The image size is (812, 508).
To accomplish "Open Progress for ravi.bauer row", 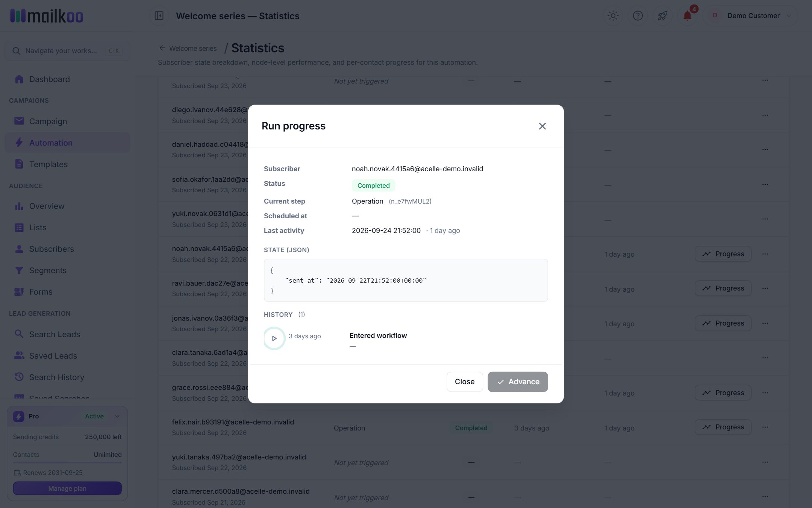I will click(x=723, y=288).
